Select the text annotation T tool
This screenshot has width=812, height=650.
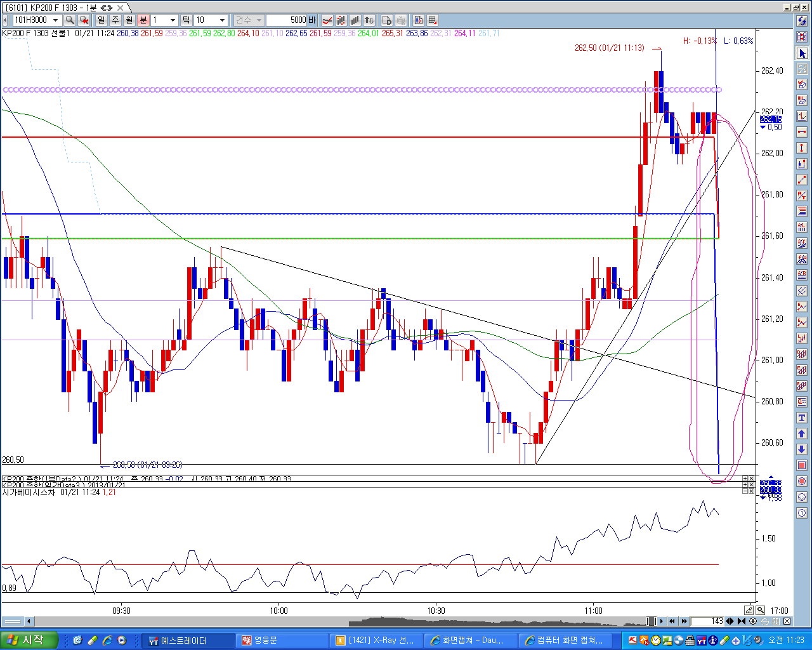[x=802, y=418]
